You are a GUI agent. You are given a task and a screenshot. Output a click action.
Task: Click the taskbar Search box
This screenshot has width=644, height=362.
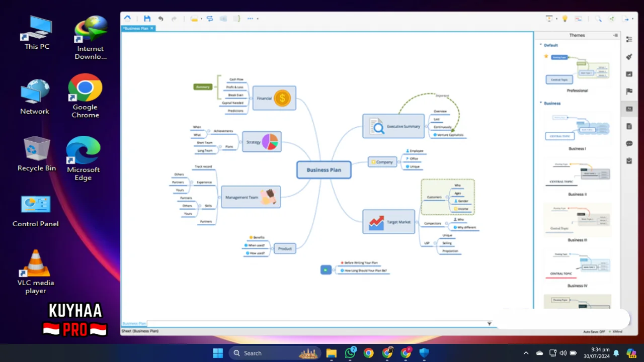click(x=274, y=353)
